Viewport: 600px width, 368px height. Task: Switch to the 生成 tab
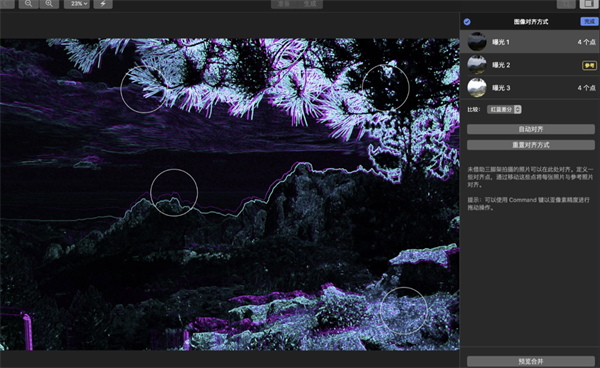[310, 4]
